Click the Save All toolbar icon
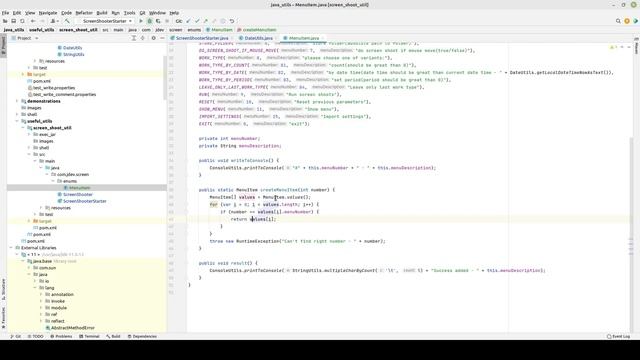This screenshot has height=360, width=640. [x=13, y=21]
